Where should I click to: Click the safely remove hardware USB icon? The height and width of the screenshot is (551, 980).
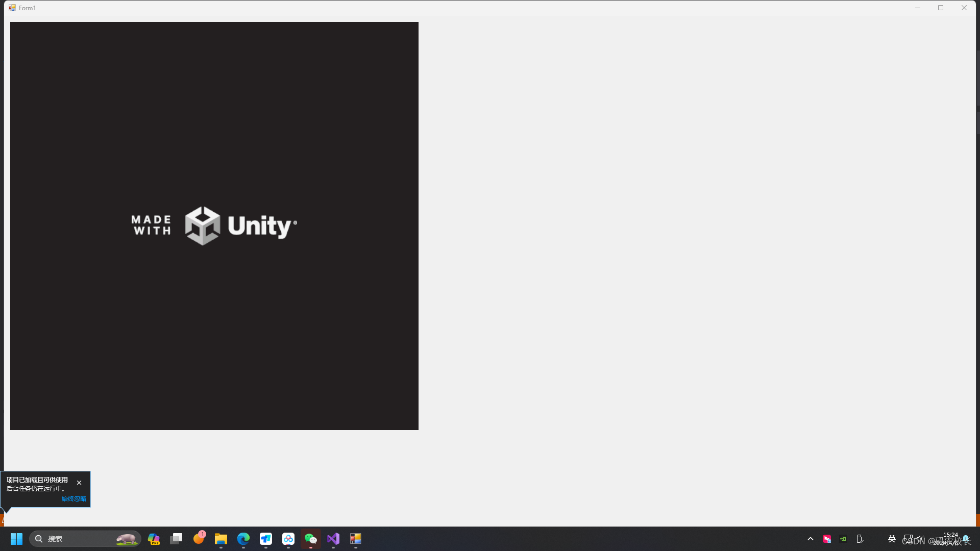coord(860,539)
